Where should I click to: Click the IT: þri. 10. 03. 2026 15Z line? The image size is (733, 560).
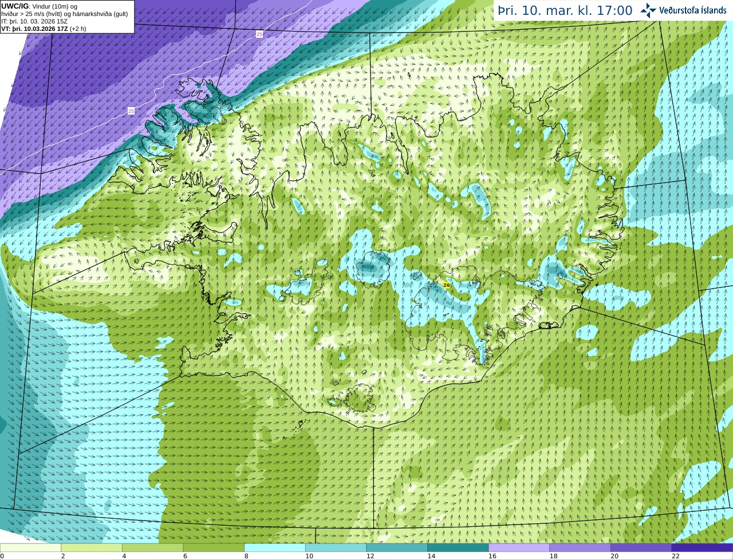(x=34, y=21)
